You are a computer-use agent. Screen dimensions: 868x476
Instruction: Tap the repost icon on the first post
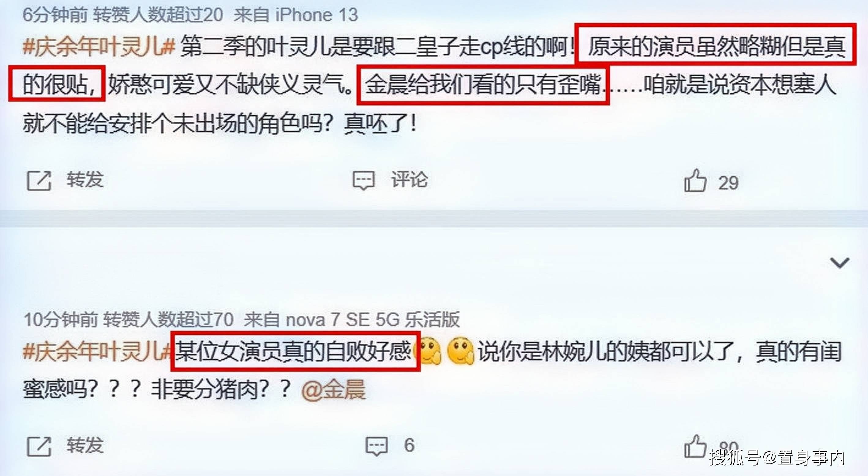pyautogui.click(x=39, y=181)
